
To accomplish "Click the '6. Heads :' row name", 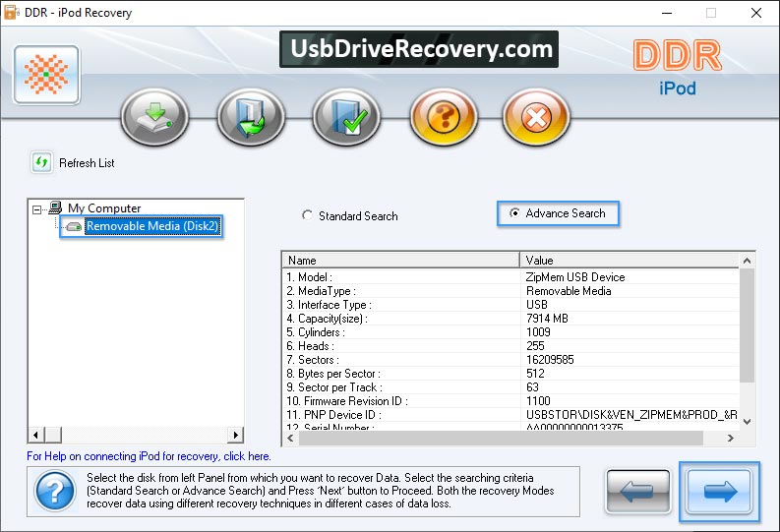I will pyautogui.click(x=310, y=346).
